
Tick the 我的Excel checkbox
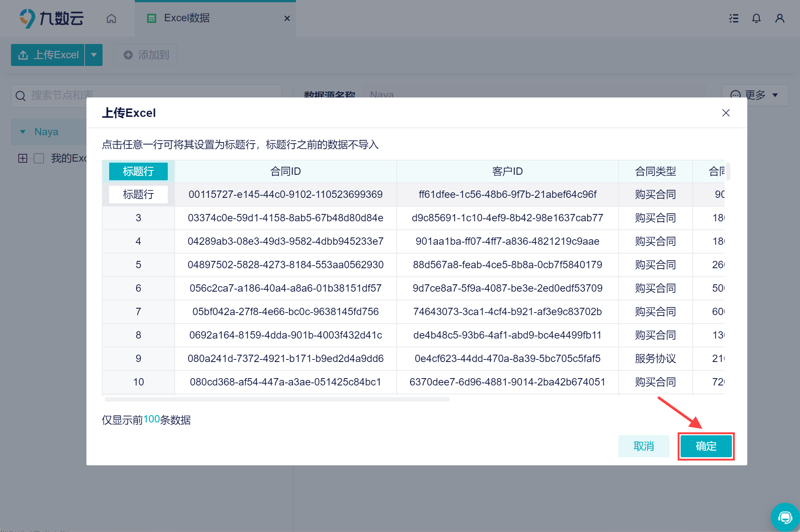coord(39,158)
